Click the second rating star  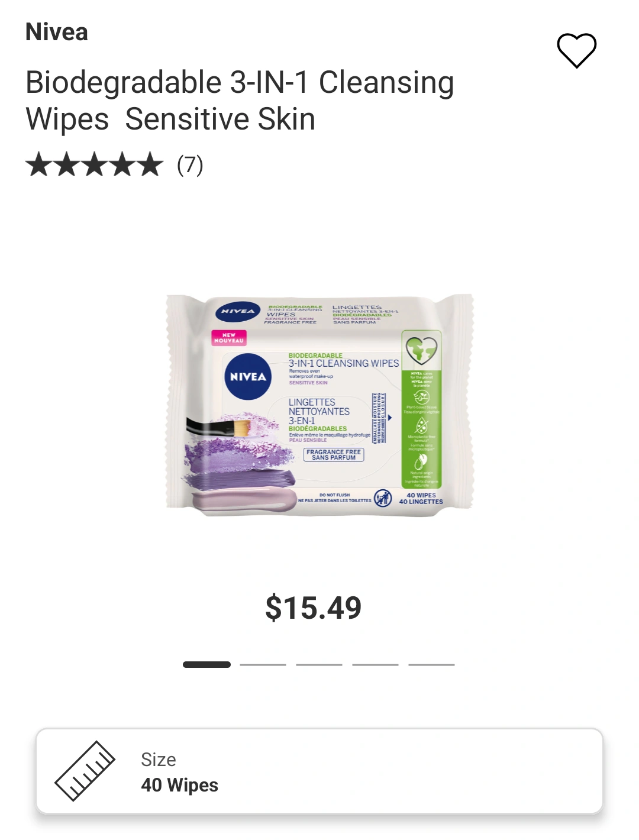(66, 164)
